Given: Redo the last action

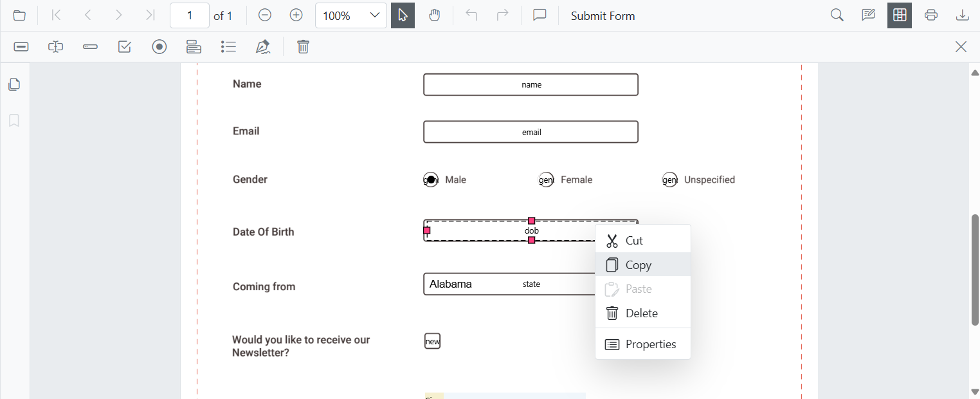Looking at the screenshot, I should coord(503,15).
